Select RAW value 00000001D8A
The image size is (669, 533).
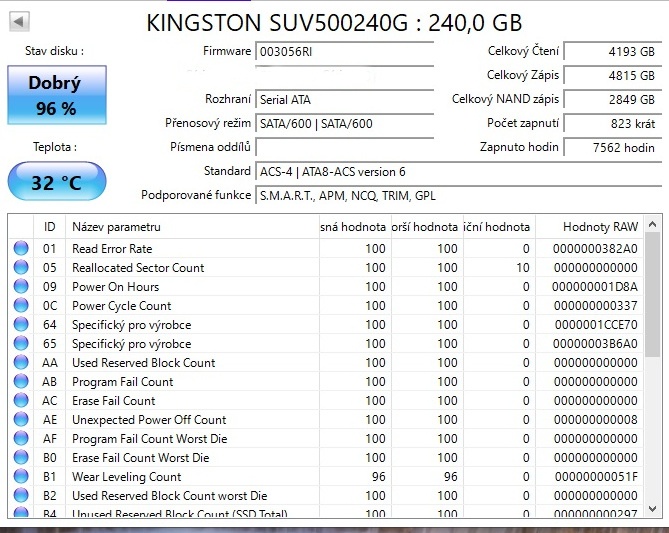pos(595,286)
